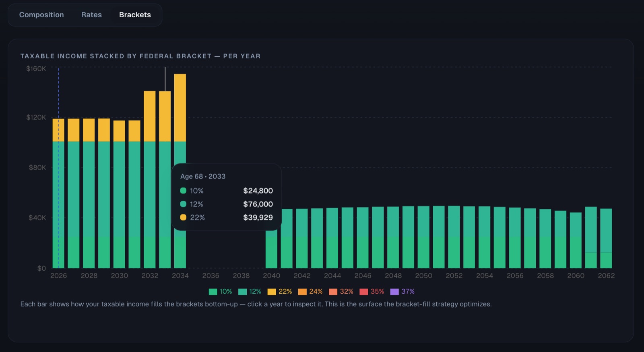Inspect the 2026 income bar
644x352 pixels.
point(58,193)
